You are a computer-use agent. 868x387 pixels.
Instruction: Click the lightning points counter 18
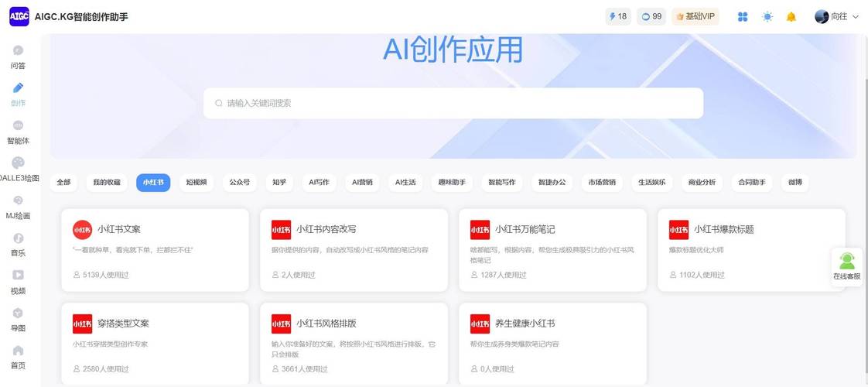point(617,16)
